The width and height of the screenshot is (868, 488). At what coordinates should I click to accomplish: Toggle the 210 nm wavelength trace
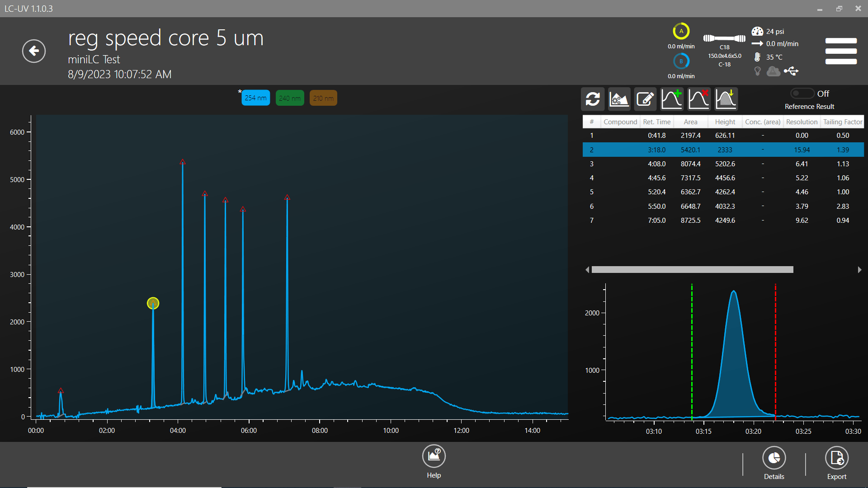click(x=323, y=98)
